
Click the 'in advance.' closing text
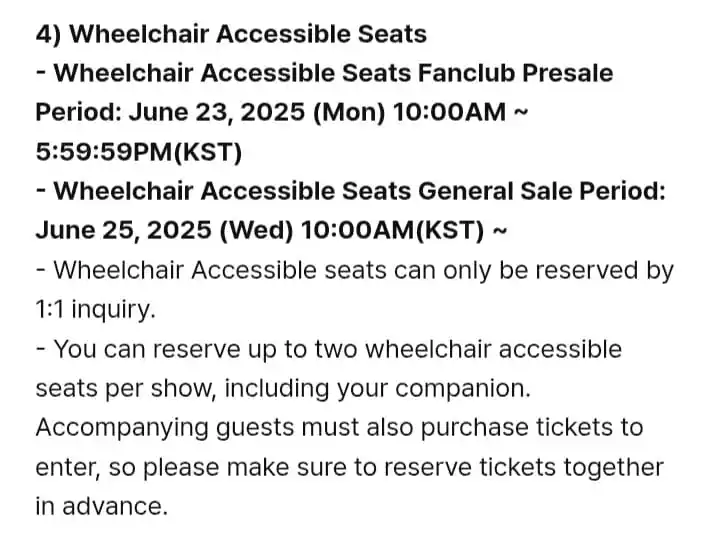pos(101,507)
